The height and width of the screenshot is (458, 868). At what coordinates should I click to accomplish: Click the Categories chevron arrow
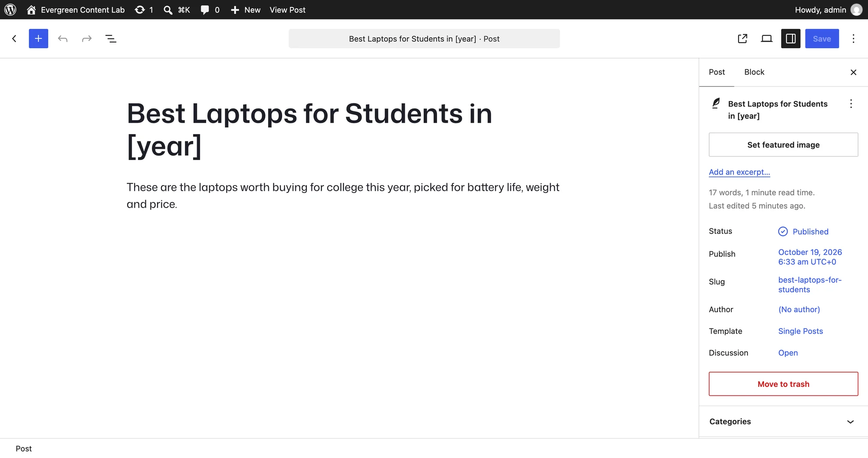pos(850,422)
